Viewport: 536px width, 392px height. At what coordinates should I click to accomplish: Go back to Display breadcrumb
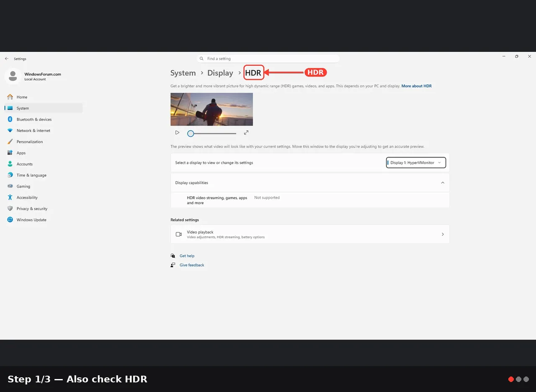[220, 73]
